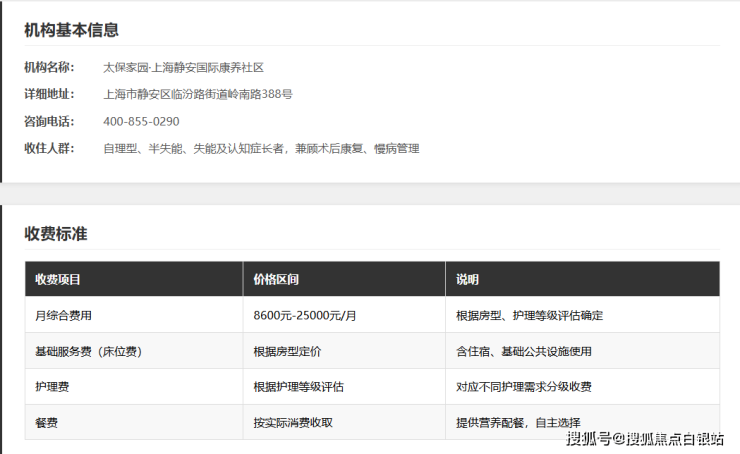This screenshot has width=740, height=454.
Task: Click the label 咨询电话
Action: tap(49, 122)
